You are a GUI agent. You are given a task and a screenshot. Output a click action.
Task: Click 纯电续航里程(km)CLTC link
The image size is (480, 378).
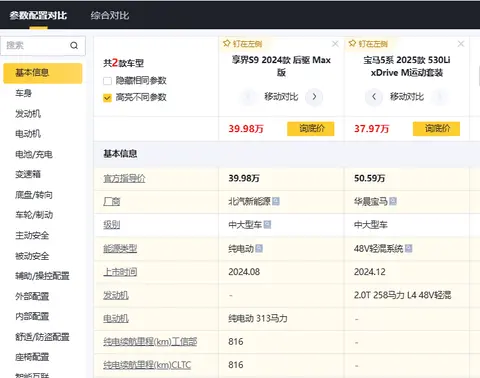point(147,365)
